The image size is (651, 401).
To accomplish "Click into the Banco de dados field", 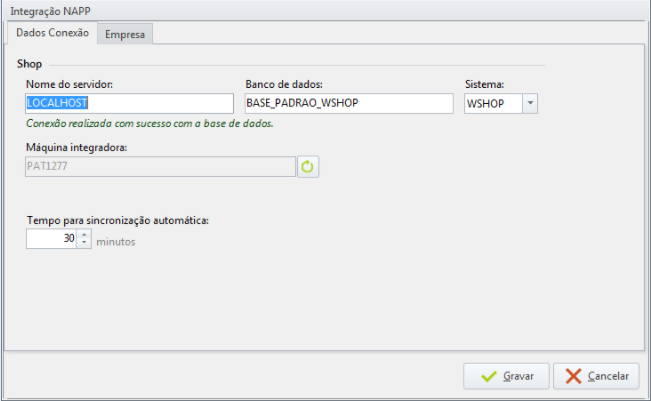I will [349, 103].
